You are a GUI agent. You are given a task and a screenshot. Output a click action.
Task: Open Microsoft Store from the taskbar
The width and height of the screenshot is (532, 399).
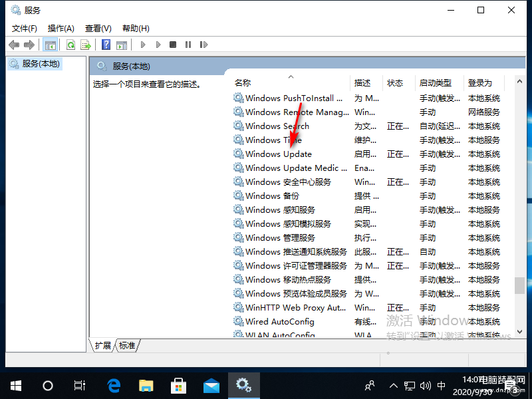(178, 386)
